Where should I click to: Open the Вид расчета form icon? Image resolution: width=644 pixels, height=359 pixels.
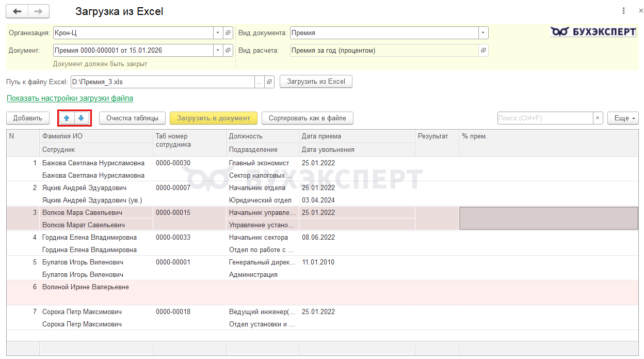click(483, 51)
